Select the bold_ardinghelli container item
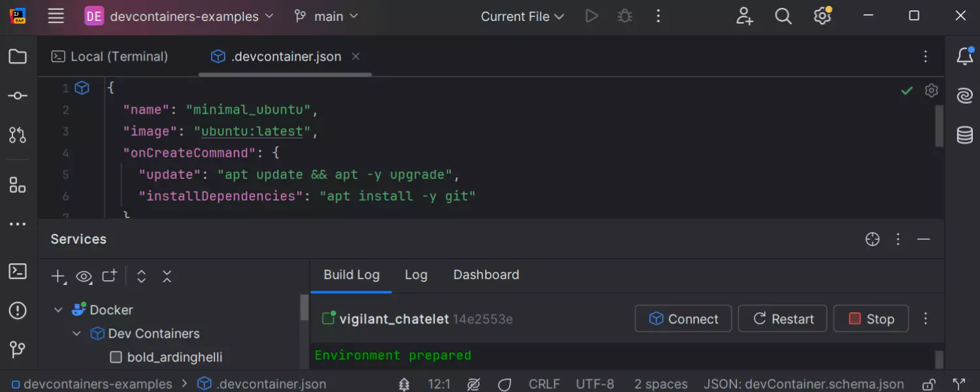 pos(174,357)
